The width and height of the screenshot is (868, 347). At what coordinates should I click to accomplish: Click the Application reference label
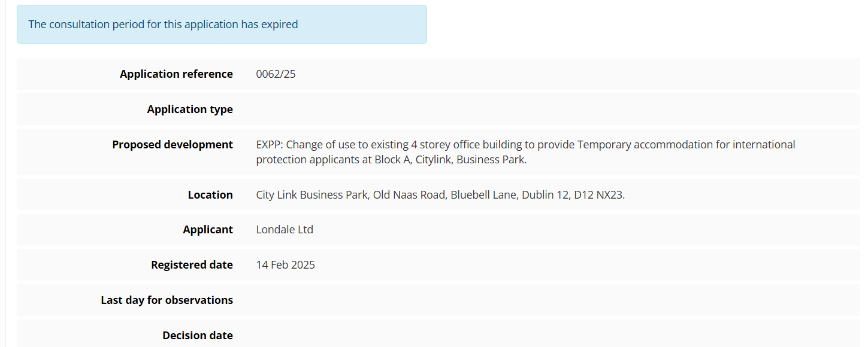tap(176, 74)
